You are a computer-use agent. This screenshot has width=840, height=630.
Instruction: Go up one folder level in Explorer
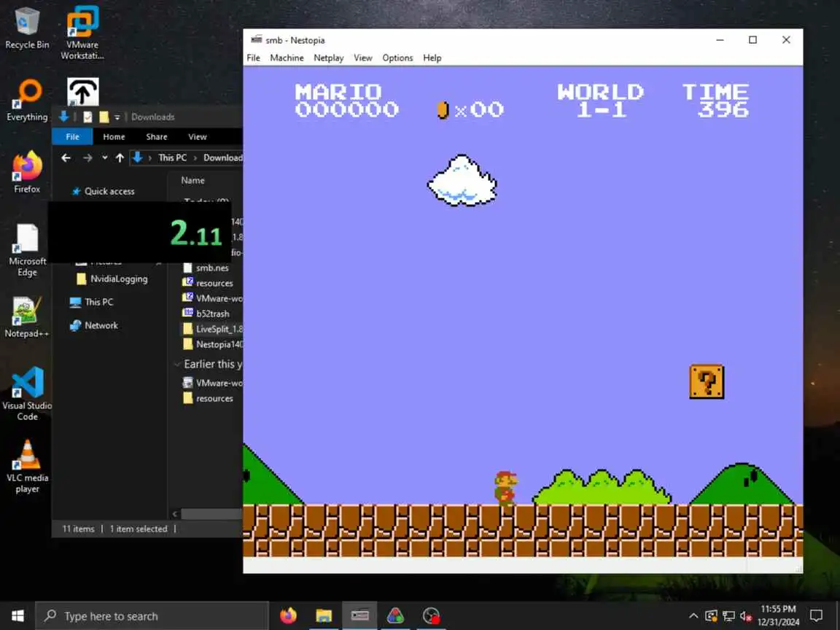pos(120,157)
